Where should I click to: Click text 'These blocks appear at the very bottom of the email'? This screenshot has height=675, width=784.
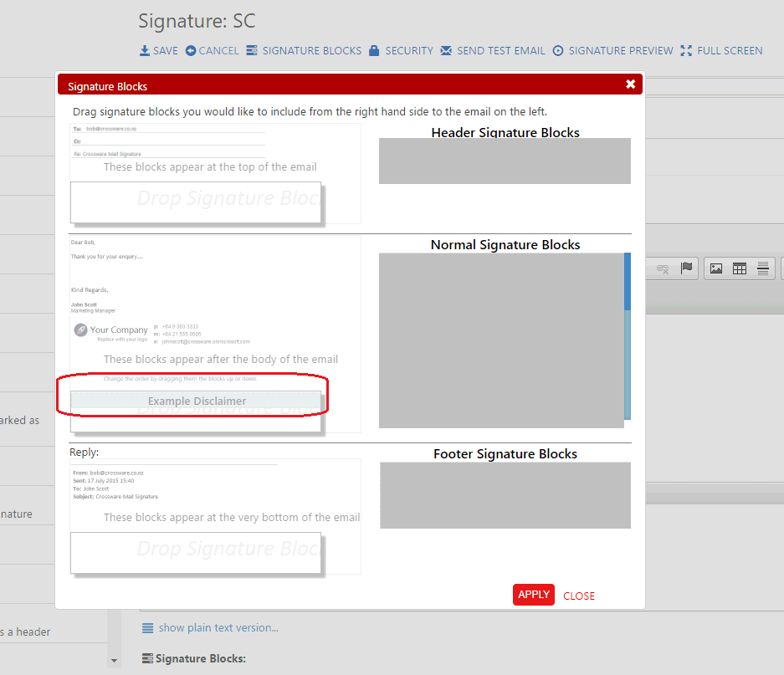pyautogui.click(x=232, y=517)
